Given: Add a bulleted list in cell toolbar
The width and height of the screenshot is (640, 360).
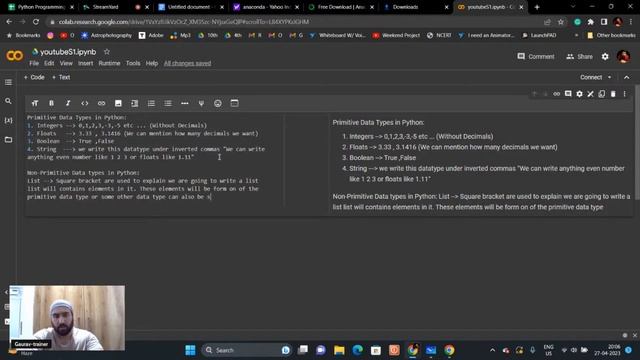Looking at the screenshot, I should [x=168, y=103].
